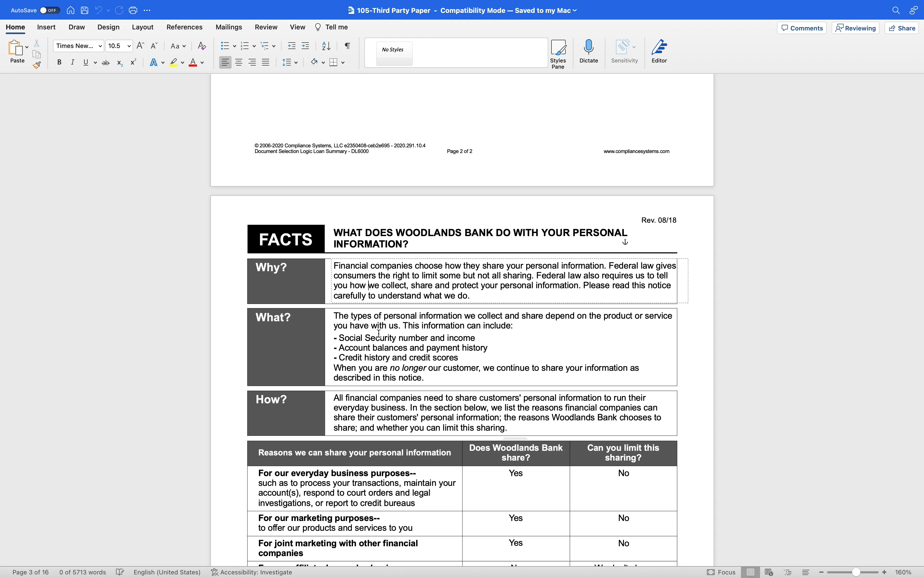Open the Mailings tab

(229, 27)
